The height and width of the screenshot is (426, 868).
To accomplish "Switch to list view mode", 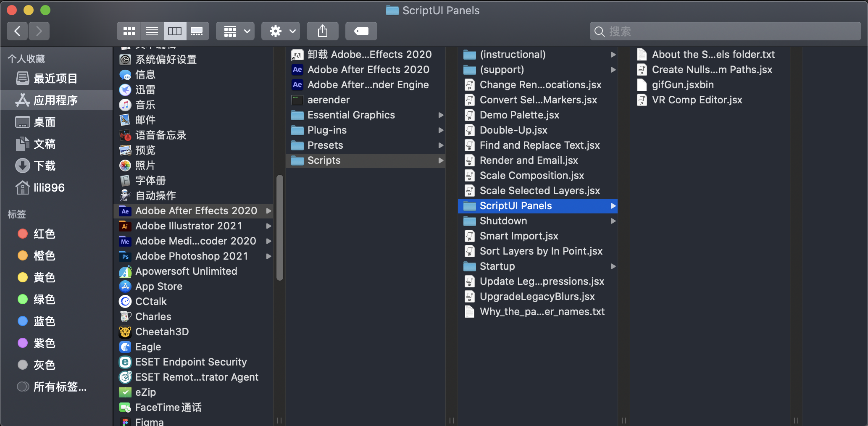I will [x=152, y=32].
